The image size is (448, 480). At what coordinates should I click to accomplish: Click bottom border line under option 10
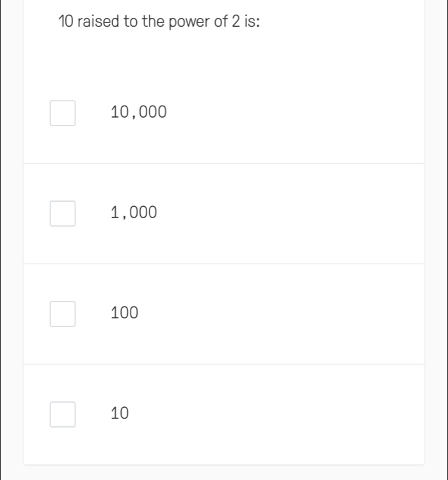tap(224, 465)
